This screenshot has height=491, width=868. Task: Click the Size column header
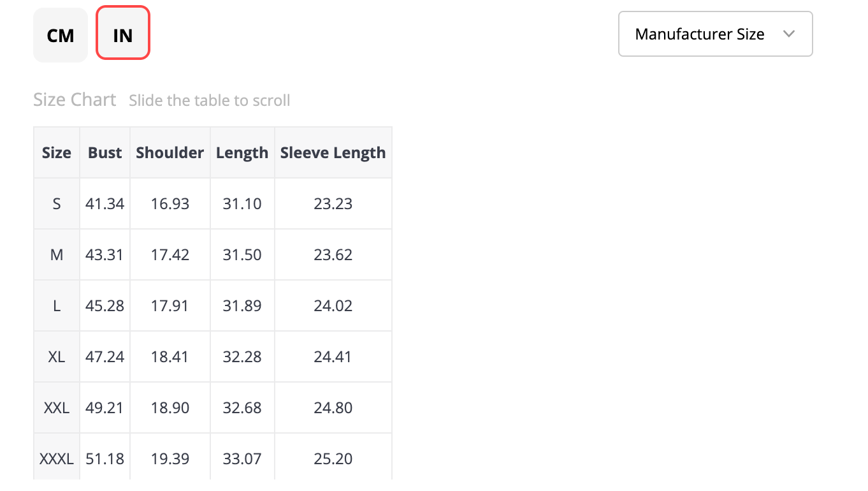click(57, 152)
